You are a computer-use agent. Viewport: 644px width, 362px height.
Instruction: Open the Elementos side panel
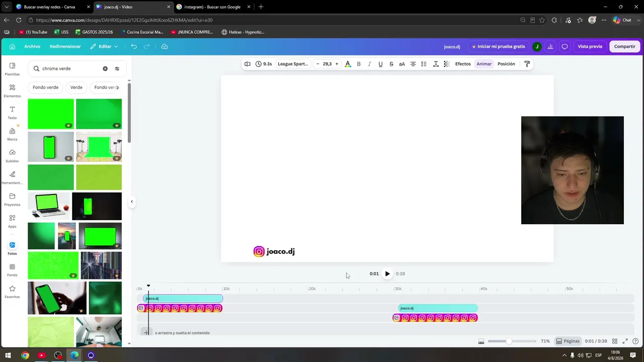tap(12, 90)
